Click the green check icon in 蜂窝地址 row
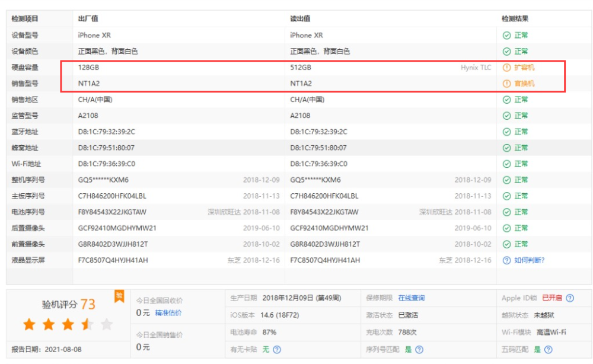Image resolution: width=593 pixels, height=364 pixels. coord(506,148)
